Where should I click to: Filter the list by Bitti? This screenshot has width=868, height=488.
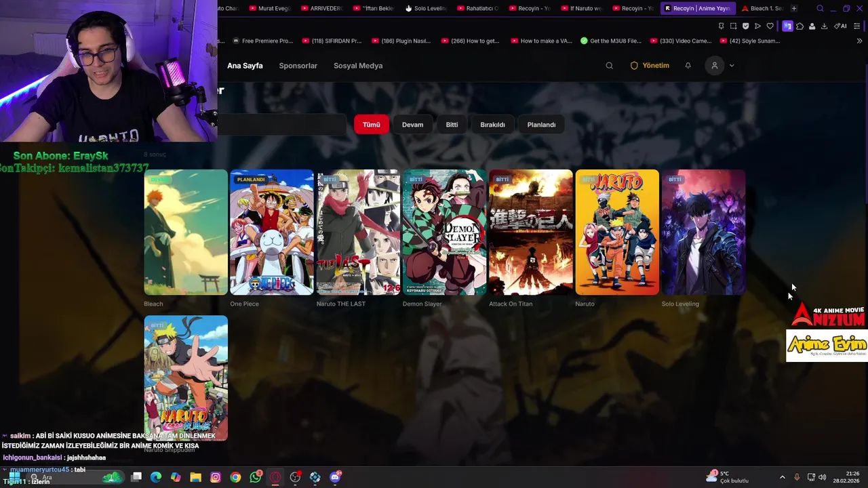[x=452, y=125]
